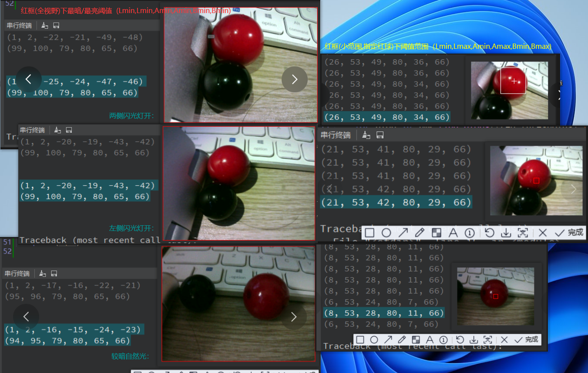The image size is (588, 373).
Task: Click the row (1, 2, -17, -16, -22, -21)
Action: tap(73, 286)
